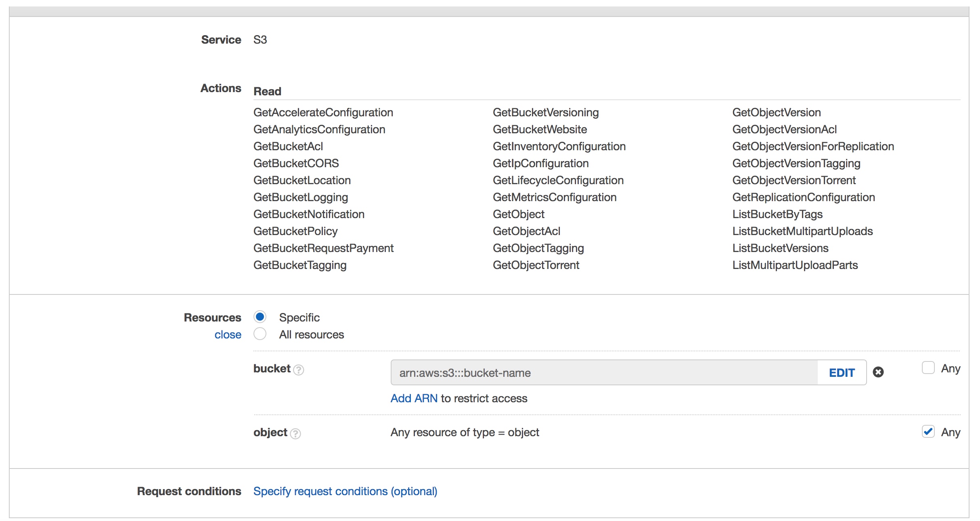
Task: Click the Add ARN link
Action: click(414, 398)
